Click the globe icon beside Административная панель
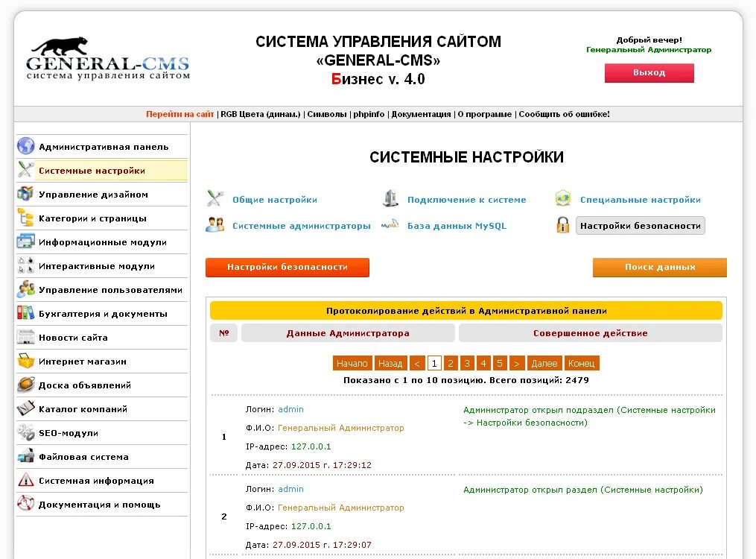 (25, 145)
